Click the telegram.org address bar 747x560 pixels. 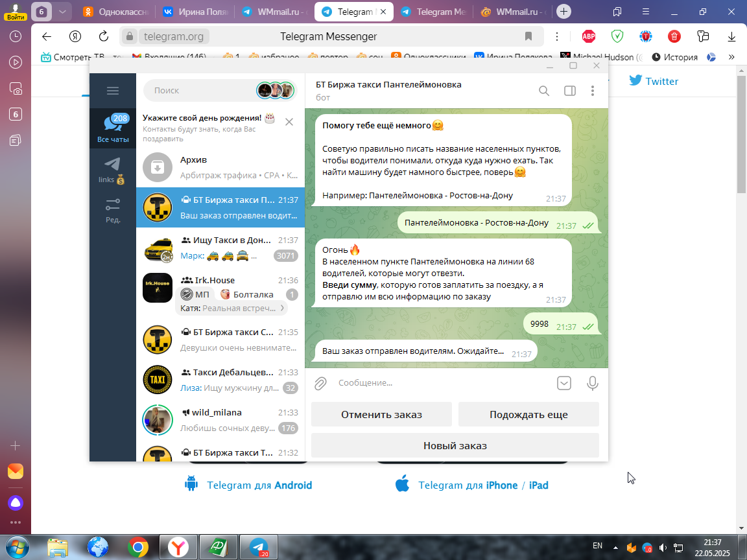[x=173, y=36]
